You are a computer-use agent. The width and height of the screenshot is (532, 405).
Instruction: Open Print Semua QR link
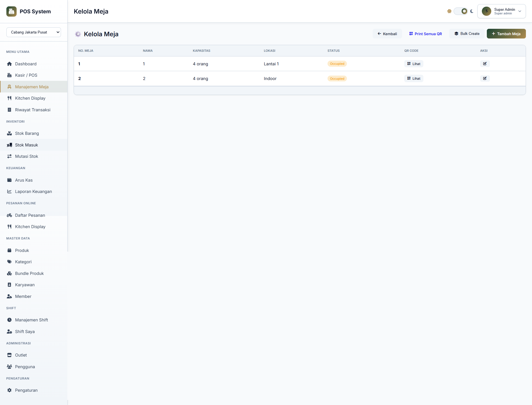[425, 33]
